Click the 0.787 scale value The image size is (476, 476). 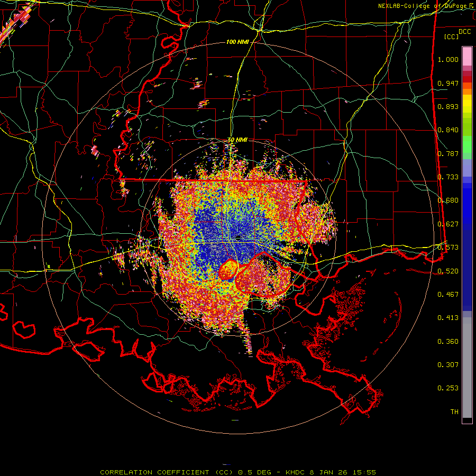click(448, 153)
